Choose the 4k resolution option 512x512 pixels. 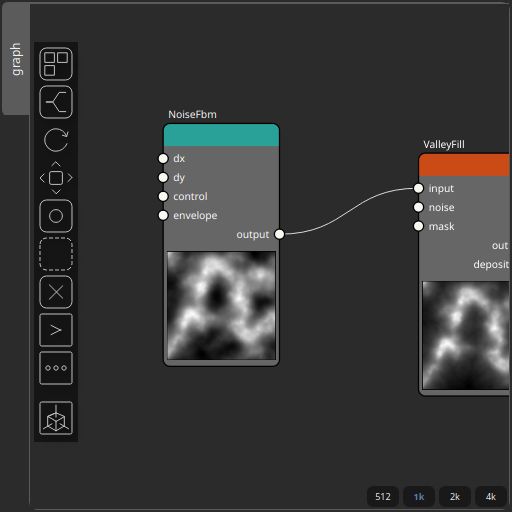(491, 497)
